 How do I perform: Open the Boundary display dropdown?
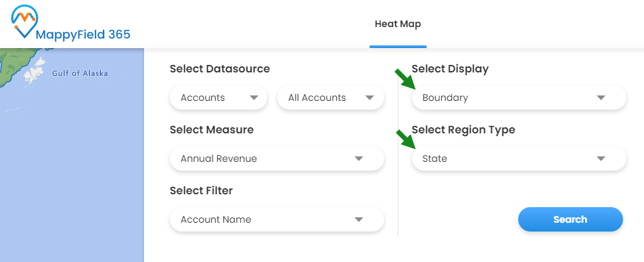click(x=519, y=98)
